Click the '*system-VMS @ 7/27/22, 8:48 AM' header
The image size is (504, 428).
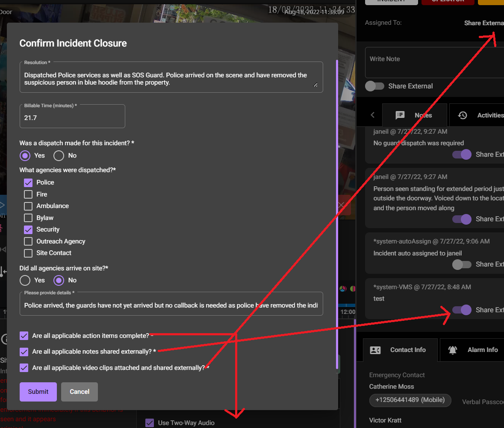coord(422,287)
